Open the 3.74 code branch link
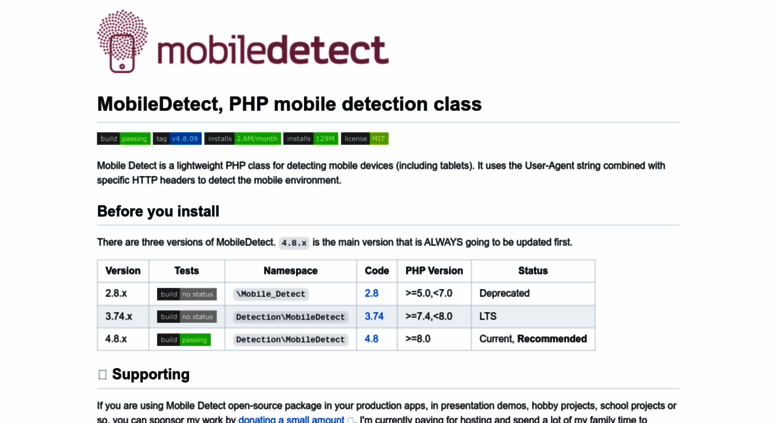The width and height of the screenshot is (777, 423). [374, 316]
